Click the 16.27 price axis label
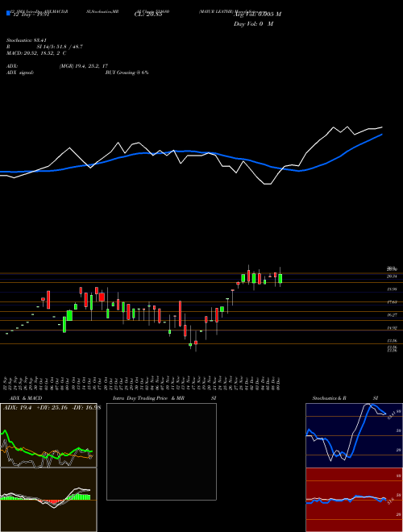Screen dimensions: 403x532 point(392,315)
